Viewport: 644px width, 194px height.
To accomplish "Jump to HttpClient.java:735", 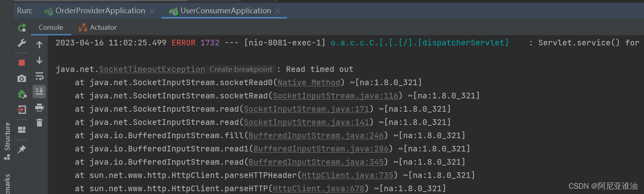I will [x=348, y=175].
